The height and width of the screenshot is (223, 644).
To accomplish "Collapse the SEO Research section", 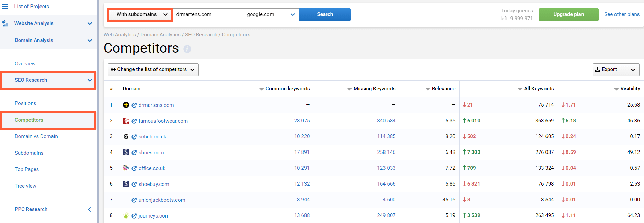I will coord(90,80).
